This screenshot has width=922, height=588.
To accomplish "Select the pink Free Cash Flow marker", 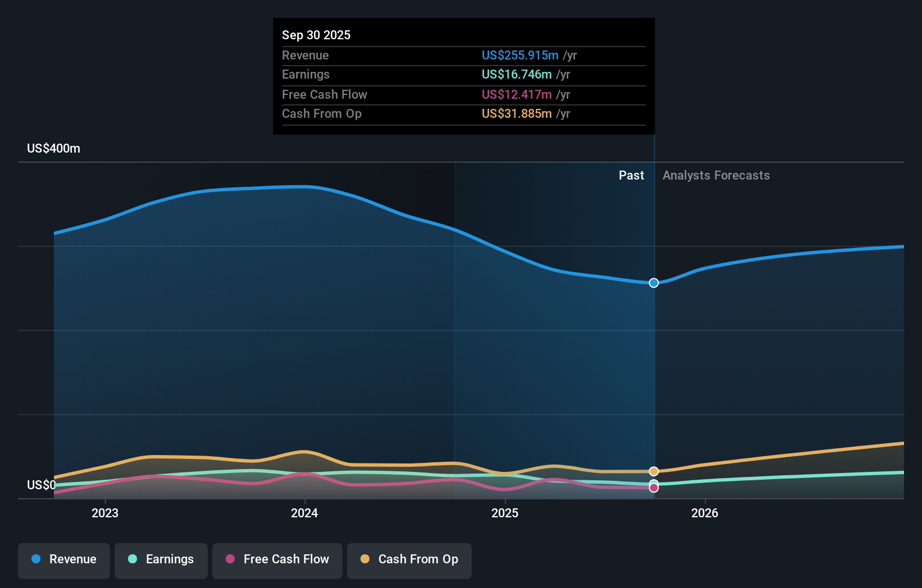I will (653, 488).
